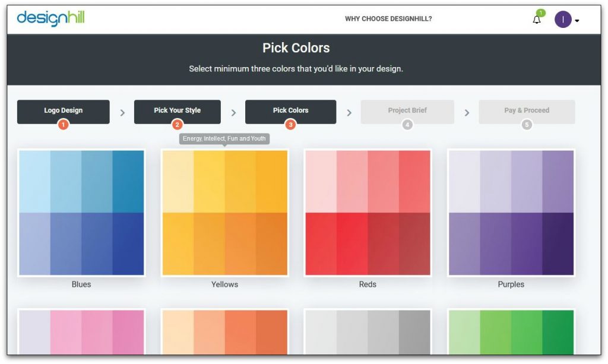The height and width of the screenshot is (364, 608).
Task: Click the Project Brief step
Action: click(407, 110)
